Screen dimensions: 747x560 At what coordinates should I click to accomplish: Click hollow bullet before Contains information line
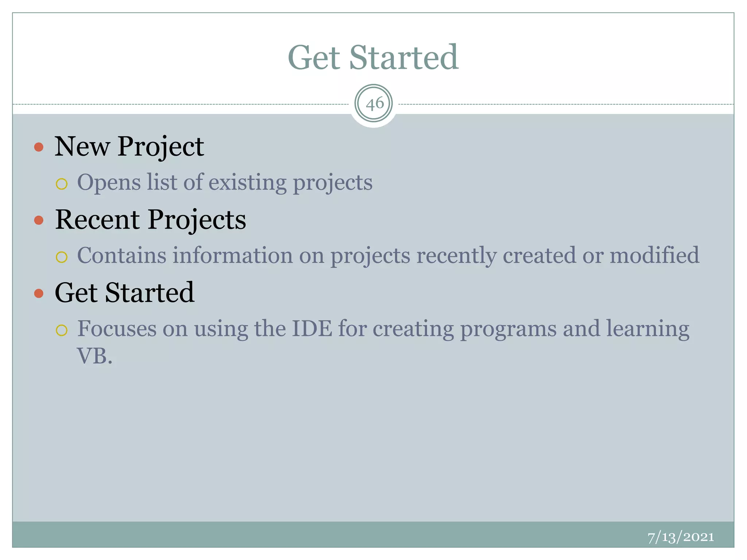click(x=62, y=257)
